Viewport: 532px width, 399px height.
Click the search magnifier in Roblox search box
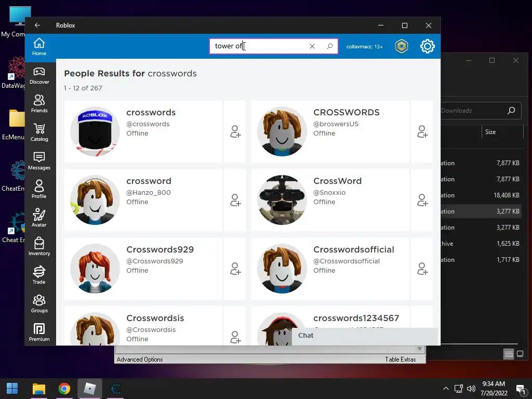(330, 46)
